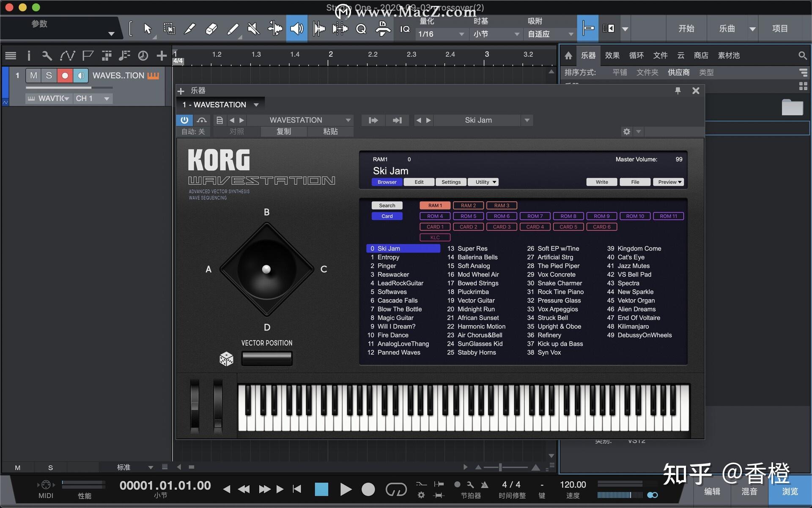This screenshot has width=812, height=508.
Task: Select the preset 16 Mod Wheel Air
Action: pyautogui.click(x=477, y=274)
